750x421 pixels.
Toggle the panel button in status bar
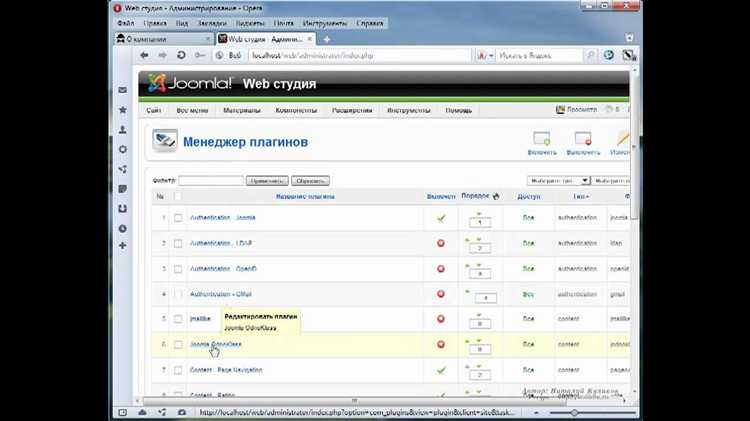coord(122,412)
